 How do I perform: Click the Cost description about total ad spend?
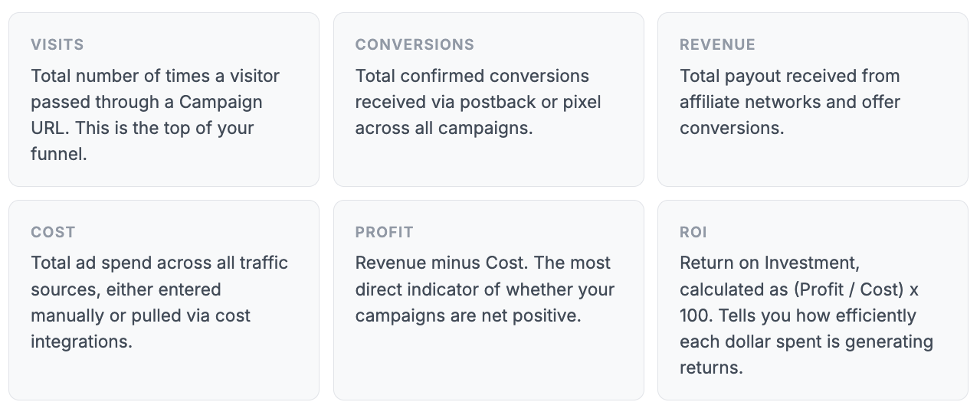pyautogui.click(x=159, y=302)
